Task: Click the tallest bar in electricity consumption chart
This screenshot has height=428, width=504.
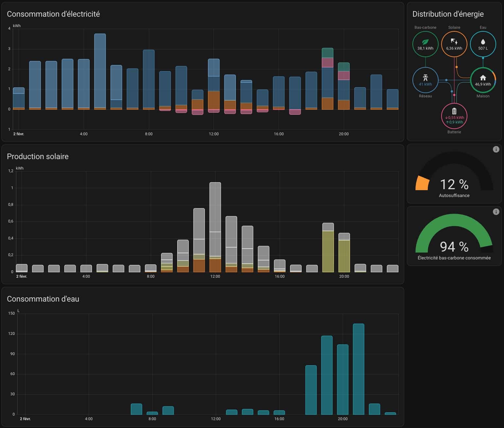Action: coord(100,70)
